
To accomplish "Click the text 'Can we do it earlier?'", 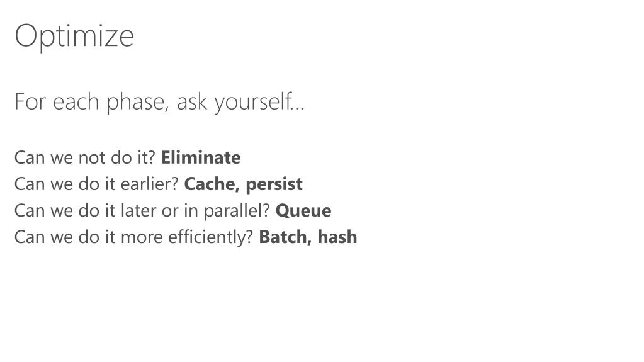I will coord(96,184).
